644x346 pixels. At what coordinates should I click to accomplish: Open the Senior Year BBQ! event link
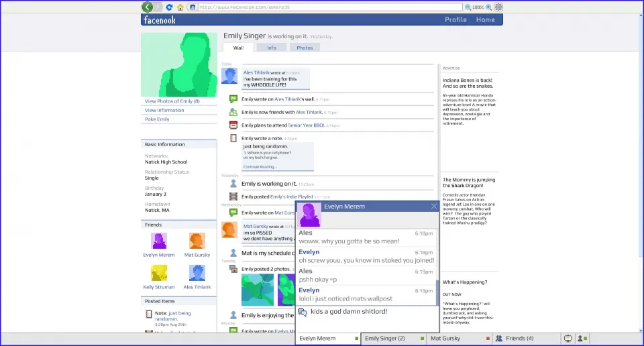(307, 125)
